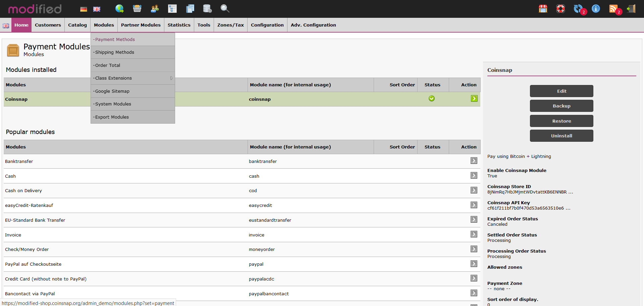
Task: Click the Backup button
Action: click(x=561, y=106)
